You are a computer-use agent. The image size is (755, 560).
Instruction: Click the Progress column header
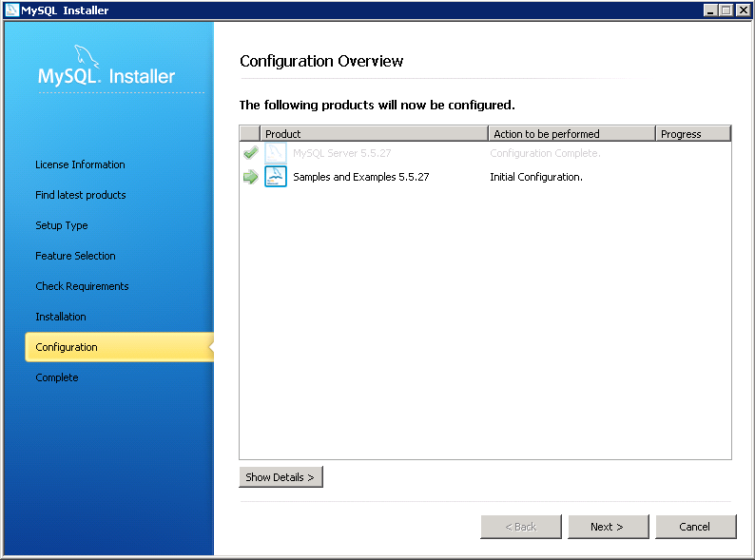click(x=693, y=133)
